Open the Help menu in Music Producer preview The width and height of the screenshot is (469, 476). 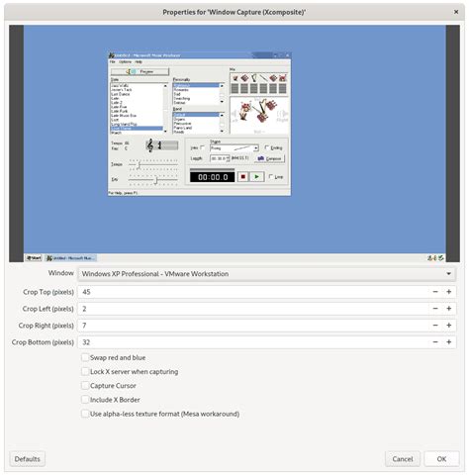pos(139,62)
